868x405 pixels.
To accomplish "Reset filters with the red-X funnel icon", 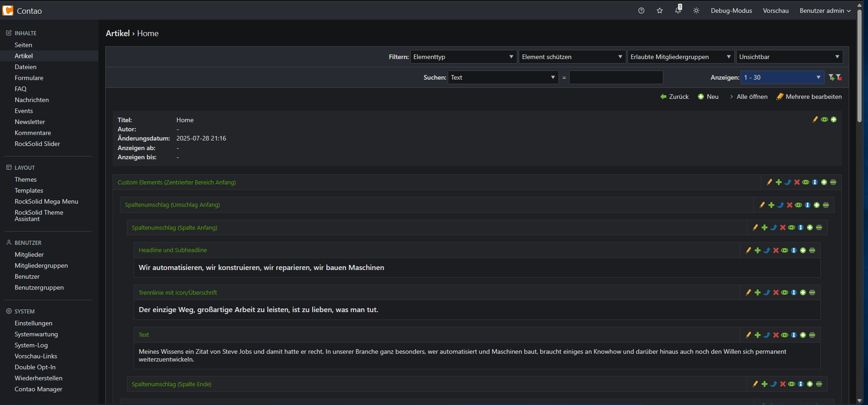I will (x=839, y=77).
